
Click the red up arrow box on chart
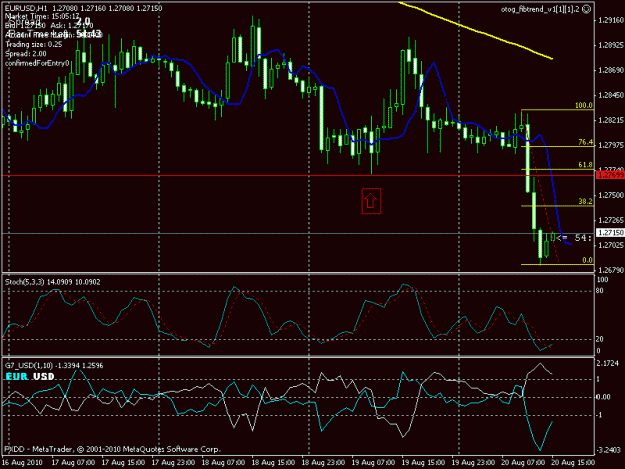click(x=371, y=201)
